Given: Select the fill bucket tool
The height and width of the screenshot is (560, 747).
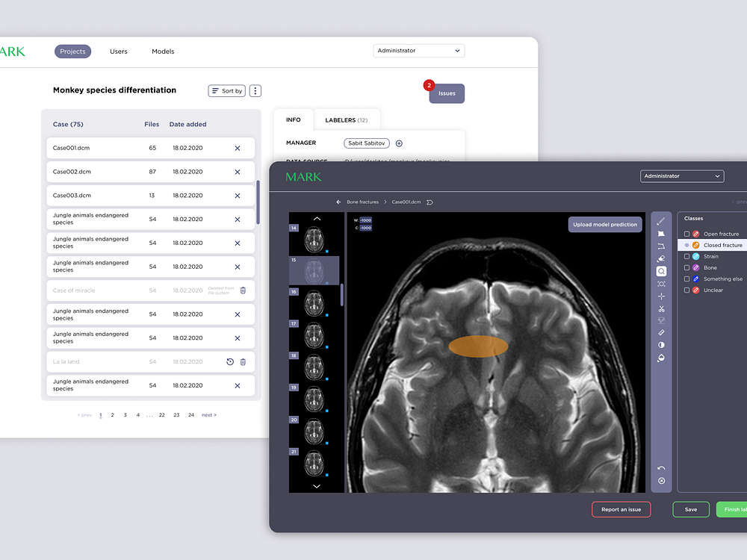Looking at the screenshot, I should click(661, 358).
